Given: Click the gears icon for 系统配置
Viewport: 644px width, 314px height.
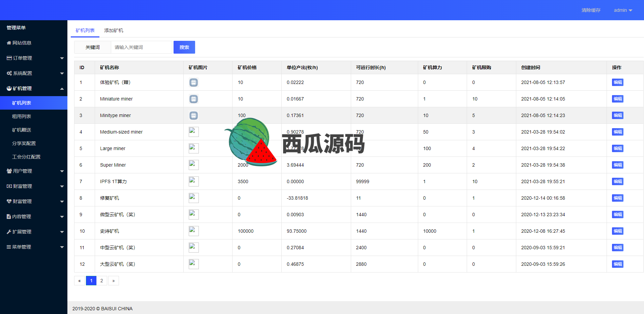Looking at the screenshot, I should tap(9, 73).
